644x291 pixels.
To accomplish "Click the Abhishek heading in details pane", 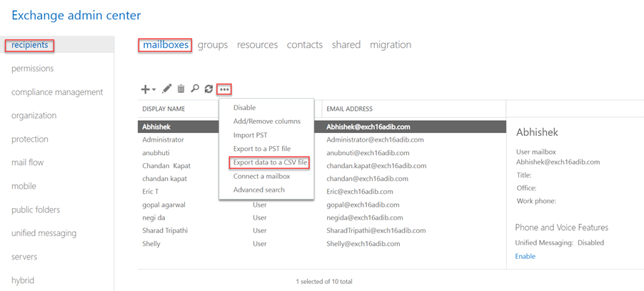I will (x=537, y=132).
